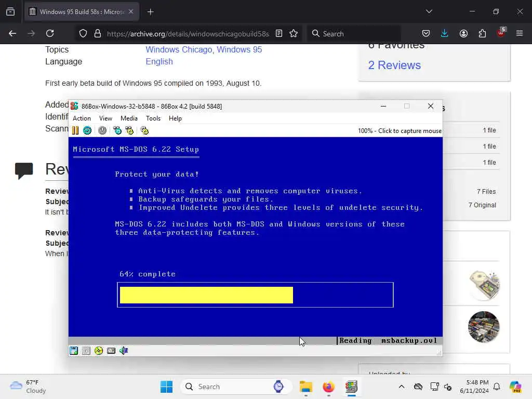Viewport: 532px width, 399px height.
Task: Click the 'Reading msbackup.ovl' status text
Action: click(x=388, y=341)
